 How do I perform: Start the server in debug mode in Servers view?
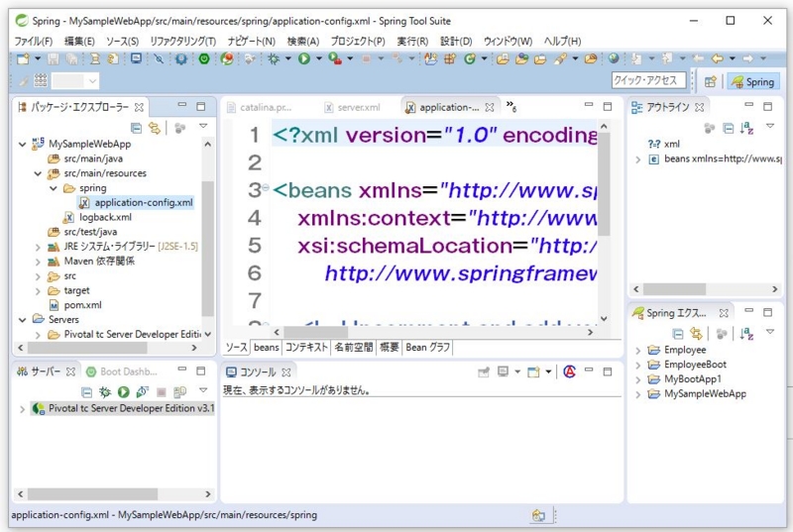pos(105,392)
